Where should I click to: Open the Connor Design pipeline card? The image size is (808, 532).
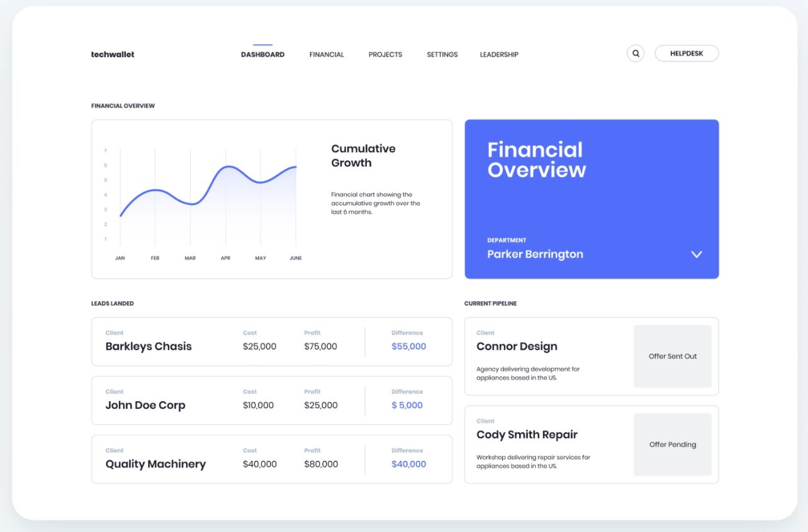(x=592, y=356)
